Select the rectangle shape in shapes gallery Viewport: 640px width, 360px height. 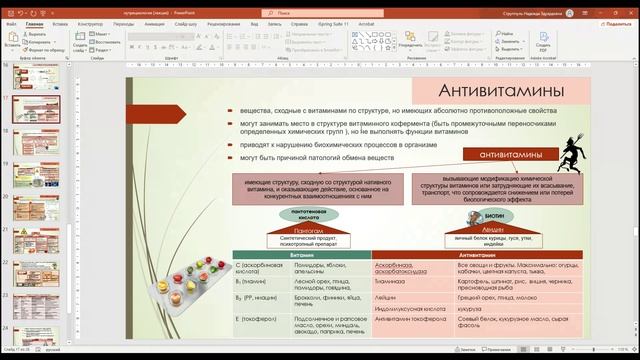point(375,35)
